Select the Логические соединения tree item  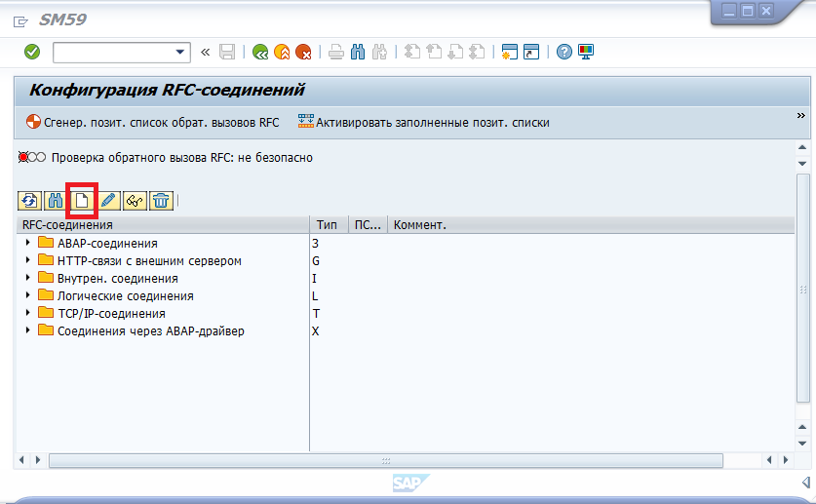[125, 295]
